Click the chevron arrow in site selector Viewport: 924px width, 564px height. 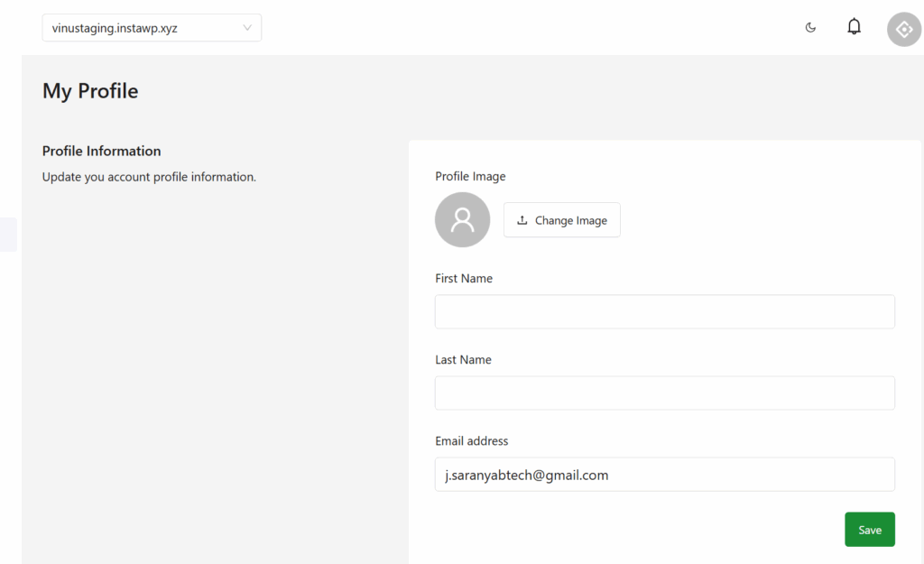247,28
